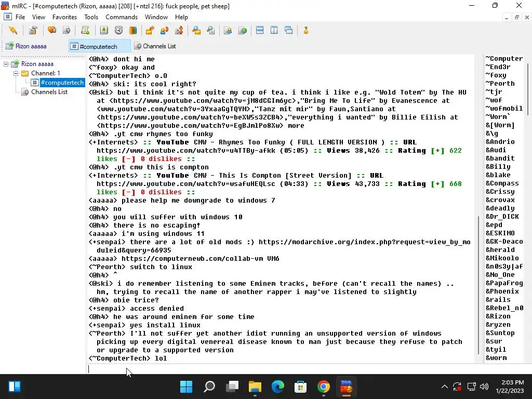Select &PapaFrog in the nicklist
532x399 pixels.
point(504,283)
